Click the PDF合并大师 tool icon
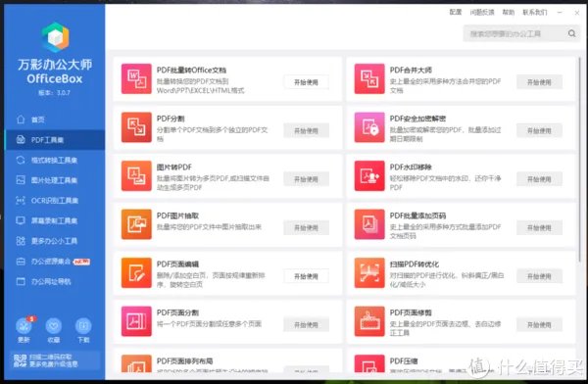This screenshot has width=588, height=384. point(369,78)
